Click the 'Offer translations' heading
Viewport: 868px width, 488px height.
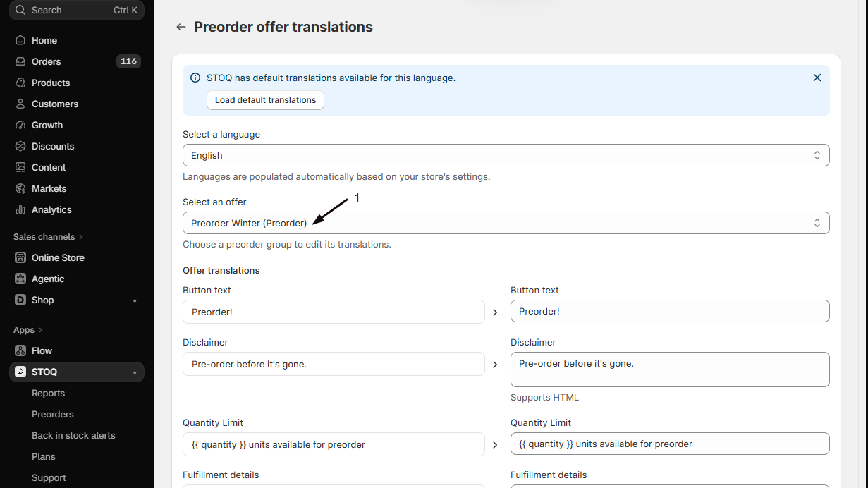221,270
